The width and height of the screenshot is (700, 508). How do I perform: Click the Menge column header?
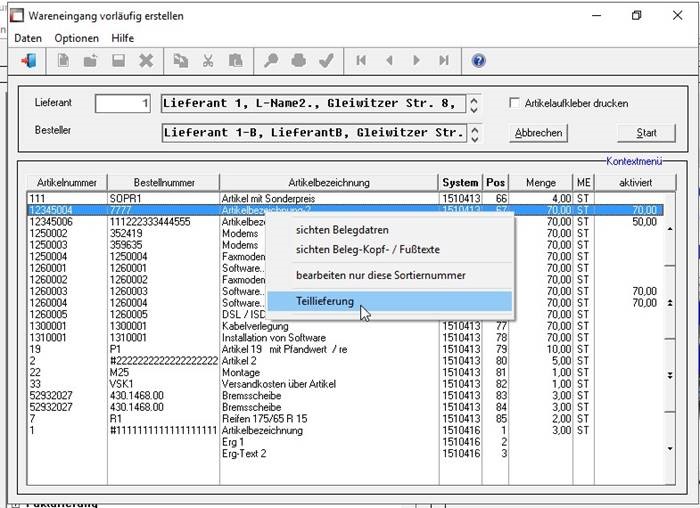[x=541, y=183]
